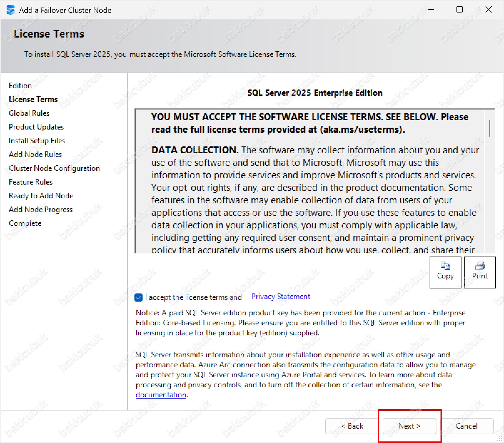Select Global Rules in the step list

point(29,113)
